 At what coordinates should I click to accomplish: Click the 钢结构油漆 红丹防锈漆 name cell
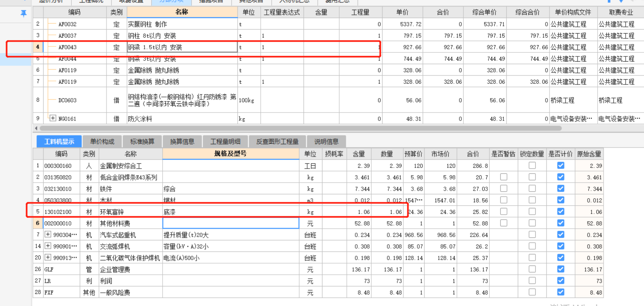point(182,100)
